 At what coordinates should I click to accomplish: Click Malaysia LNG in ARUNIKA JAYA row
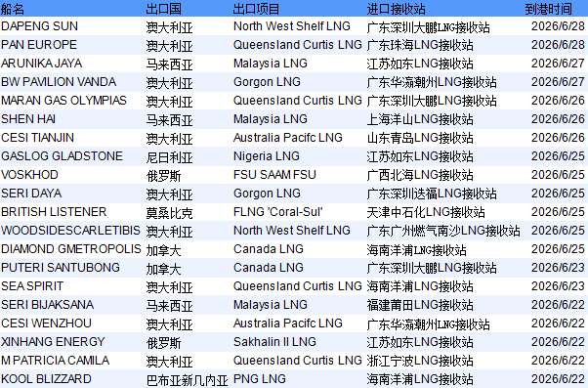(x=270, y=64)
